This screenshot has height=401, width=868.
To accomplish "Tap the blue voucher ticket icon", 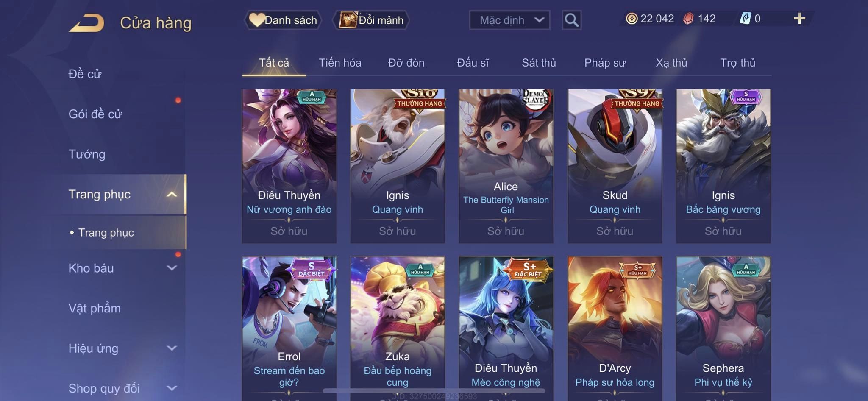I will [745, 19].
